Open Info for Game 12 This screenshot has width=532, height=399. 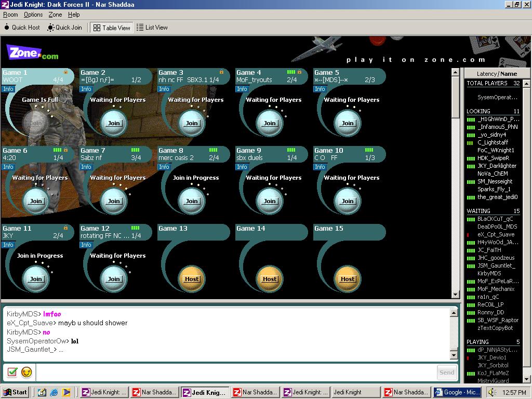pyautogui.click(x=86, y=245)
